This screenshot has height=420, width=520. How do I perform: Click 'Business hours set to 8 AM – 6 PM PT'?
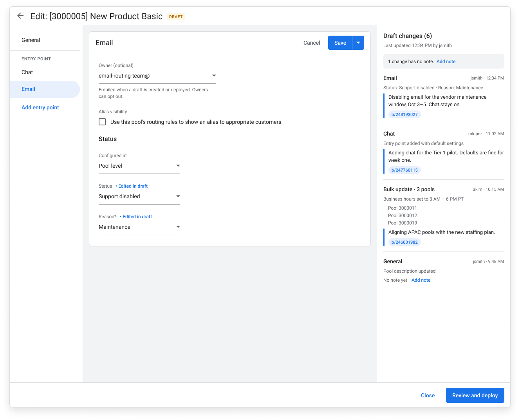[423, 199]
